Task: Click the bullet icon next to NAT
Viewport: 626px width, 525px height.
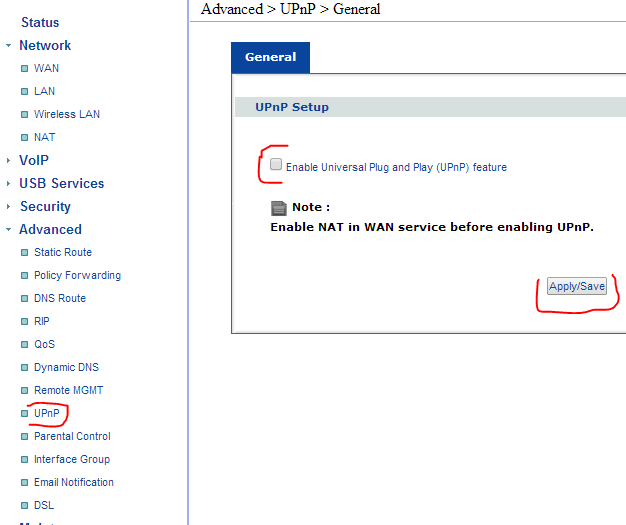Action: point(25,138)
